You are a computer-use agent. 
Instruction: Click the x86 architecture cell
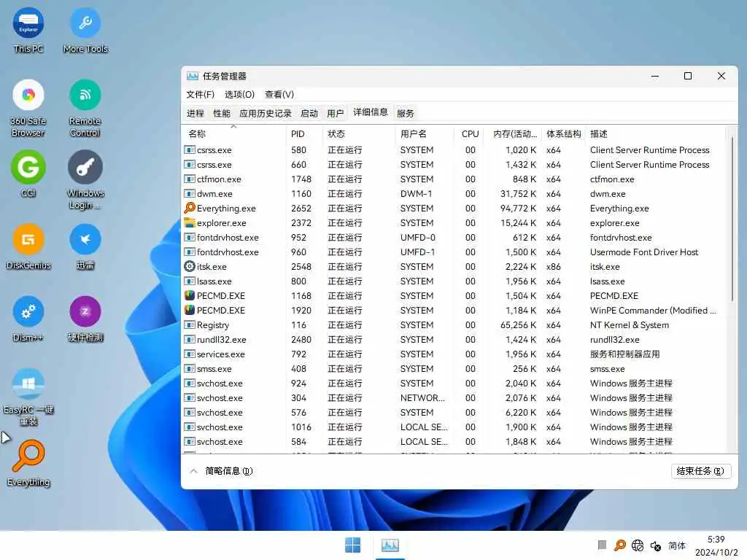pyautogui.click(x=553, y=267)
